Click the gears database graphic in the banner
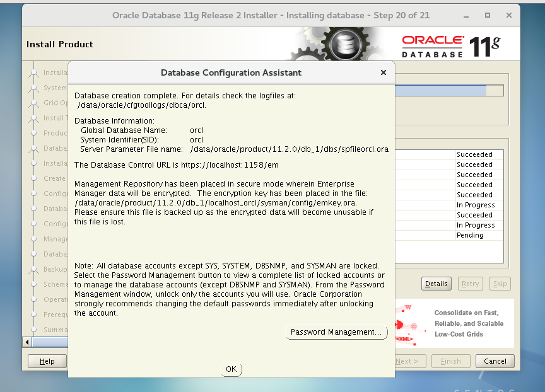 click(x=344, y=43)
